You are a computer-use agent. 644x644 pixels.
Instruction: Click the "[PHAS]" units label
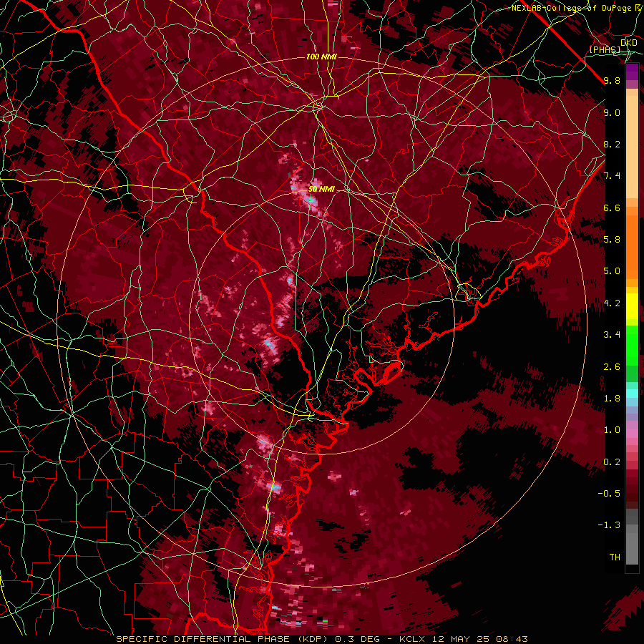[605, 50]
